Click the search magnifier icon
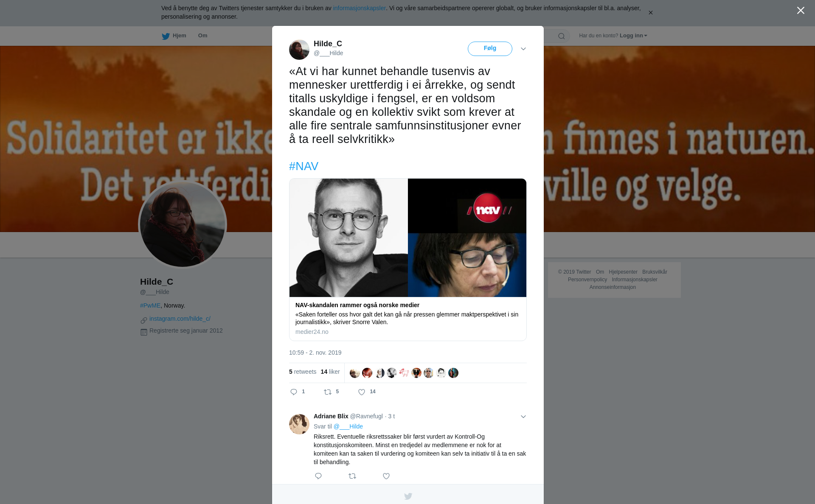This screenshot has height=504, width=815. tap(562, 36)
